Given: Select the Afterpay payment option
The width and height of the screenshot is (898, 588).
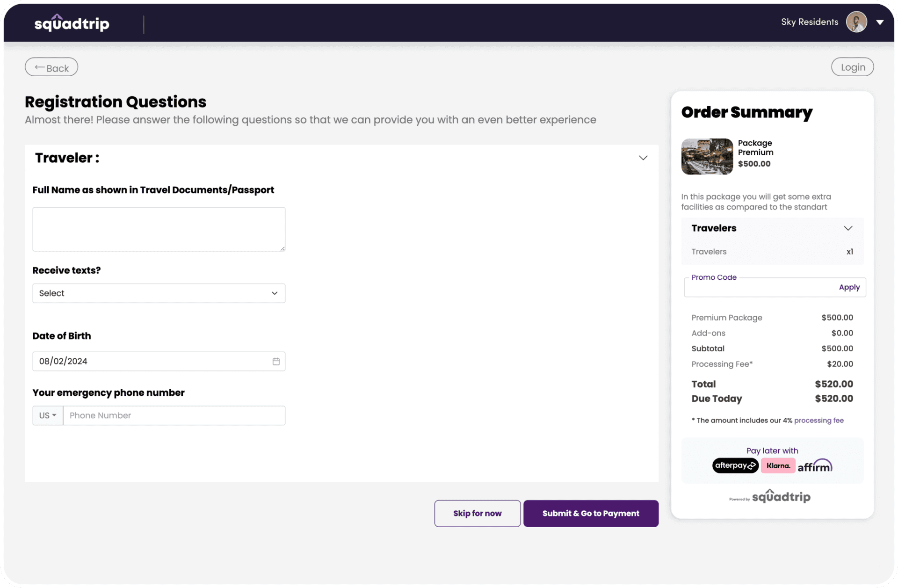Looking at the screenshot, I should pos(735,465).
